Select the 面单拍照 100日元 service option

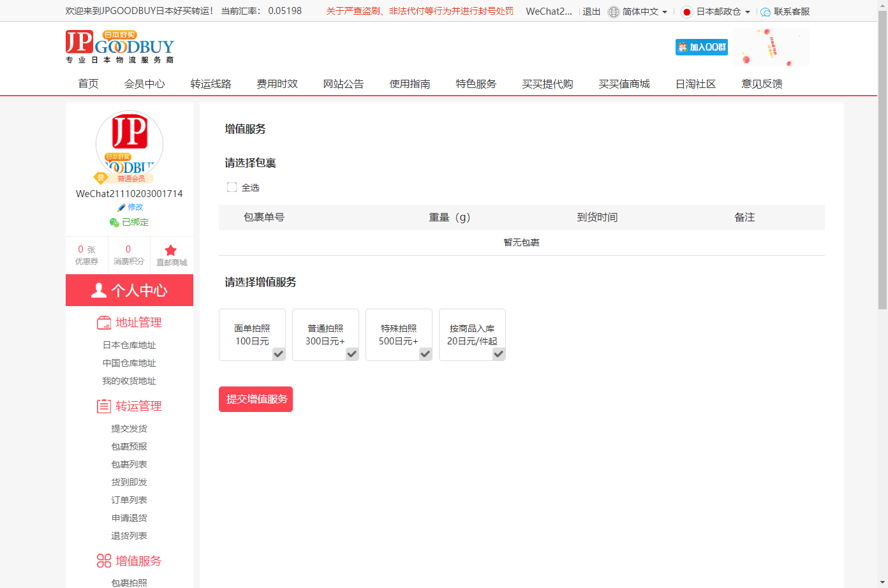click(x=252, y=335)
